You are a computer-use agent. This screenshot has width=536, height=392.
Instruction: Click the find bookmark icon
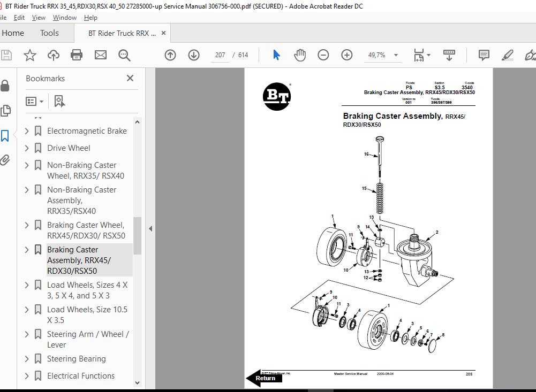(x=59, y=101)
